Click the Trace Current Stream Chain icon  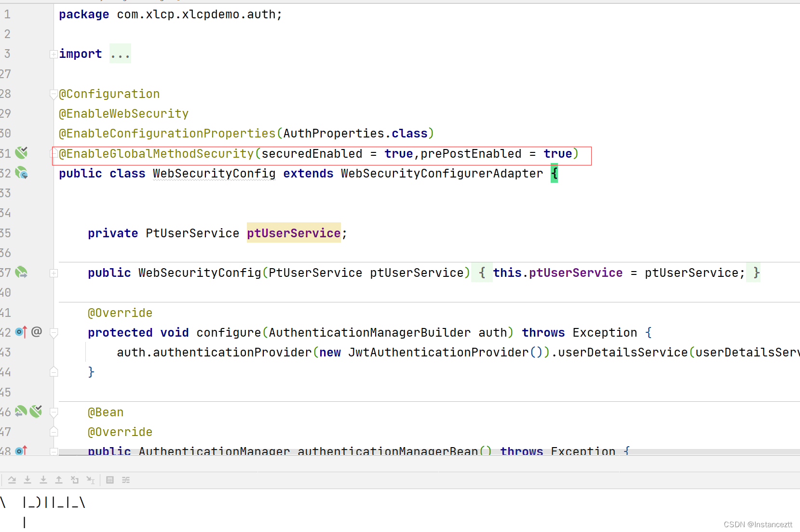126,480
